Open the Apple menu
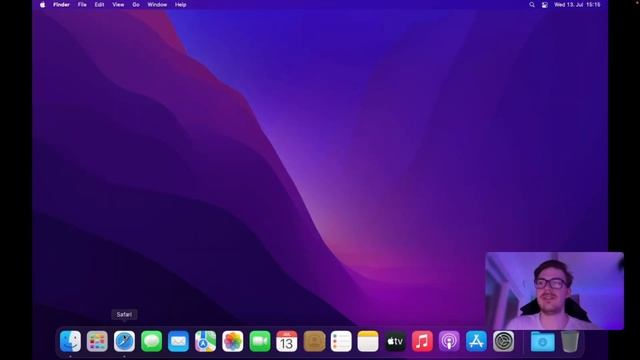Image resolution: width=640 pixels, height=360 pixels. pos(42,5)
